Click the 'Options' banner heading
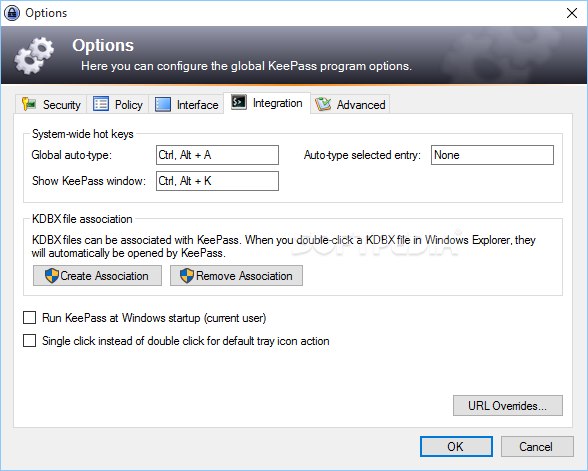 pyautogui.click(x=103, y=45)
